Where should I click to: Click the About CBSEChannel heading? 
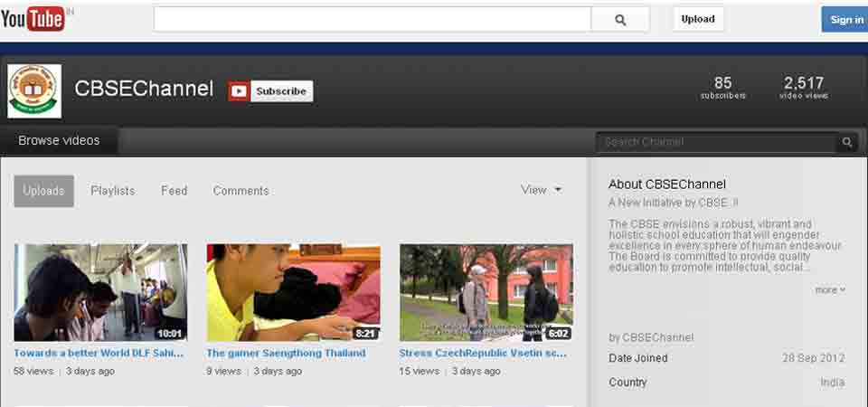(667, 185)
